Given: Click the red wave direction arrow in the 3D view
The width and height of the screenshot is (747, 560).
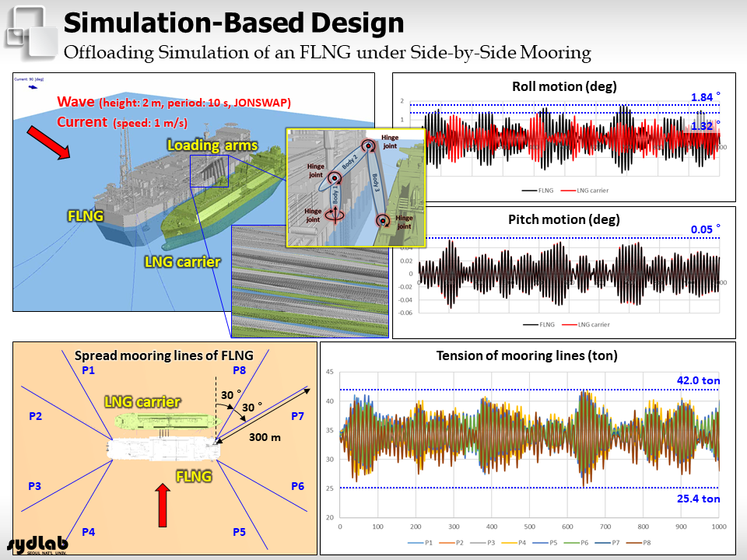Looking at the screenshot, I should pos(48,142).
